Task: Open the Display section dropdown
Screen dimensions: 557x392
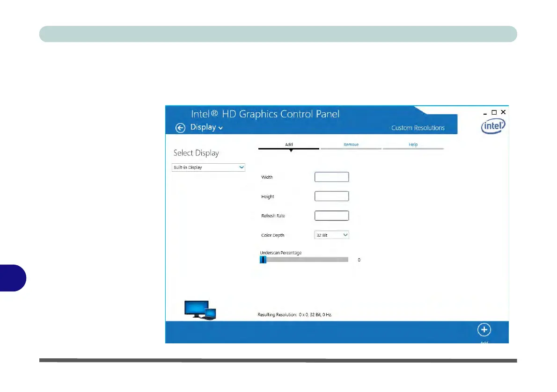Action: tap(206, 127)
